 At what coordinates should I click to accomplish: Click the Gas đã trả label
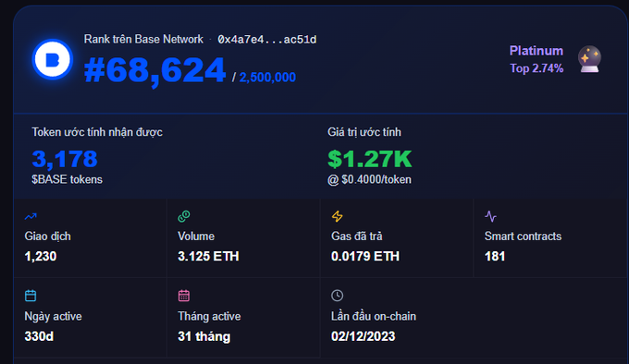357,237
